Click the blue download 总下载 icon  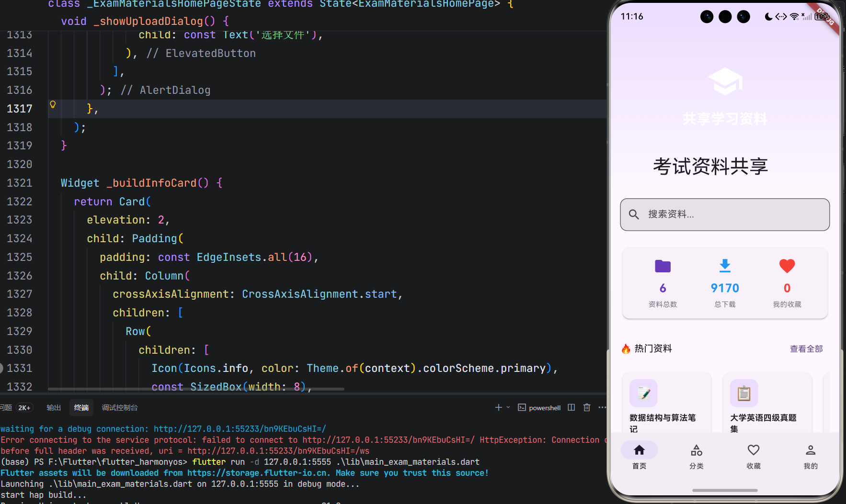click(725, 266)
